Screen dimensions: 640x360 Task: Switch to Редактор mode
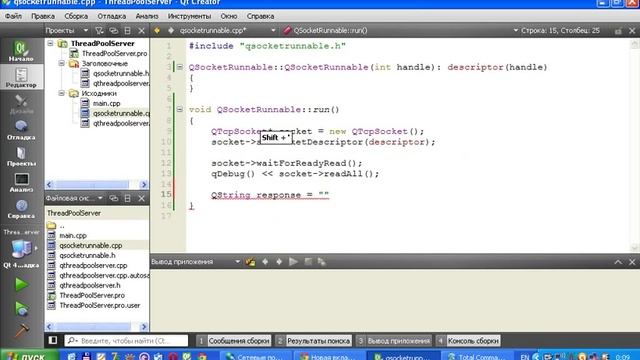coord(21,77)
